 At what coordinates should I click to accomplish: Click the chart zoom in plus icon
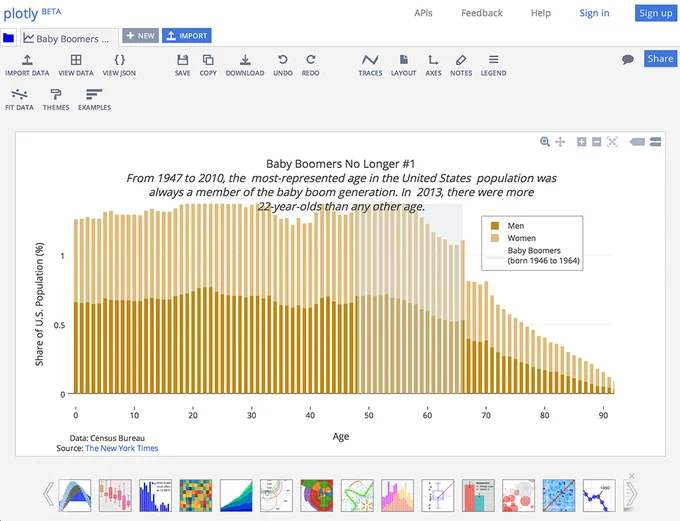tap(582, 141)
